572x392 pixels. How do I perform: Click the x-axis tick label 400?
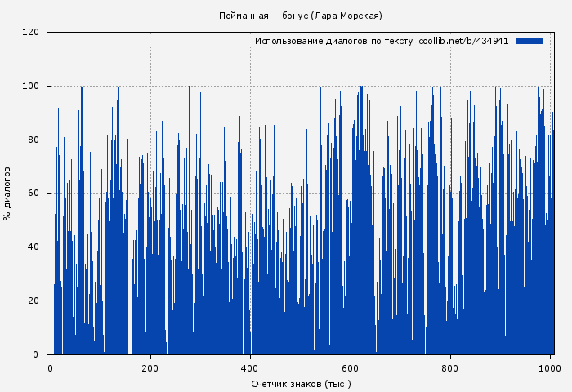tap(250, 367)
